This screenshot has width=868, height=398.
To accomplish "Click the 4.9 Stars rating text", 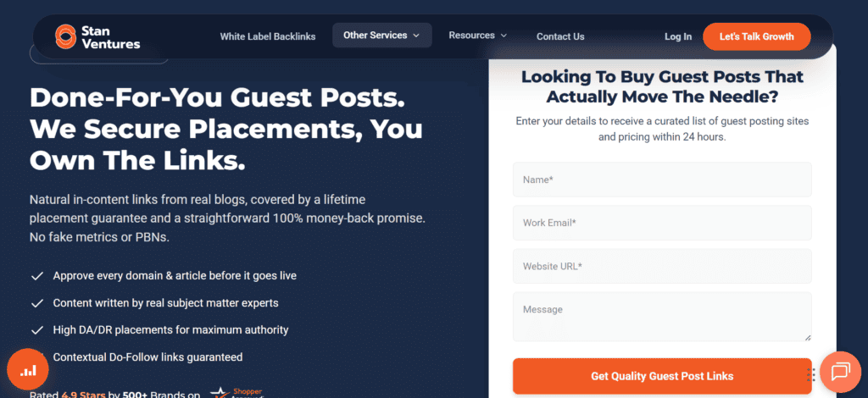I will pos(83,395).
